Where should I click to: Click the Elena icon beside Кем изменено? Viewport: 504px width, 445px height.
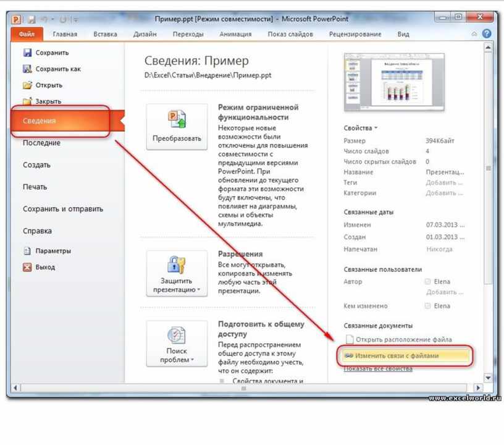point(427,306)
